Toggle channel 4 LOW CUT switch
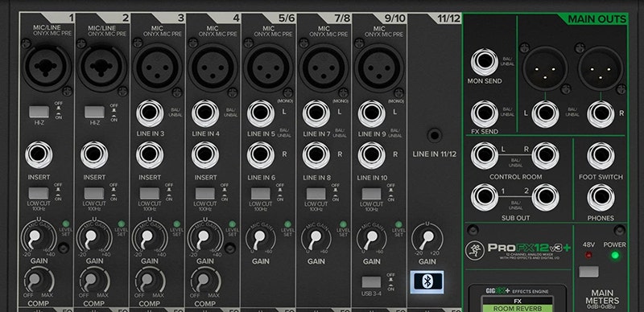Screen dimensions: 644x312 (x=205, y=193)
